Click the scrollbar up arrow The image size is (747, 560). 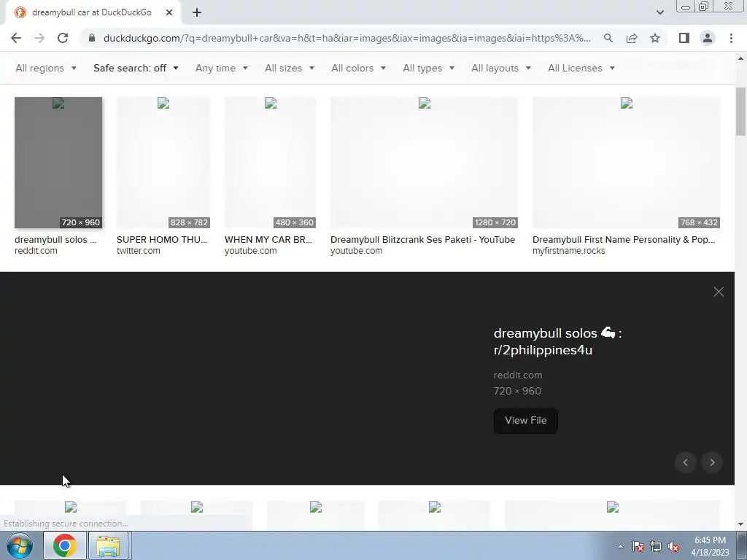click(x=740, y=58)
